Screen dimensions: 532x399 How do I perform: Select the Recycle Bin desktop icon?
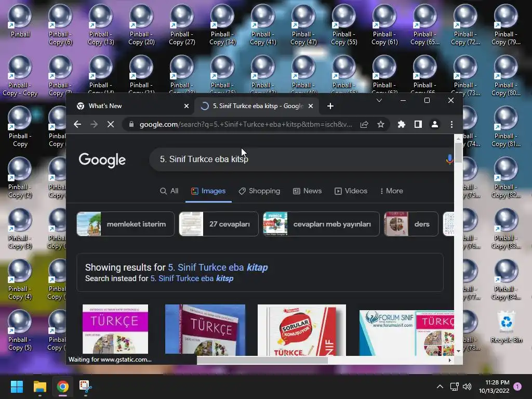pos(506,327)
